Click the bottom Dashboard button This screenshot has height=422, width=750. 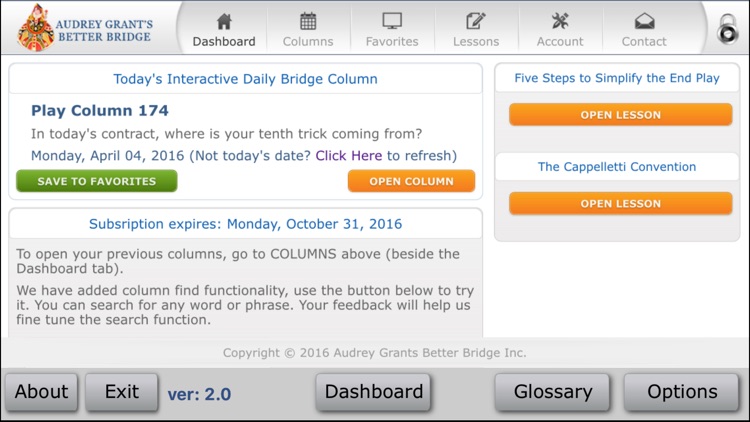click(x=374, y=392)
